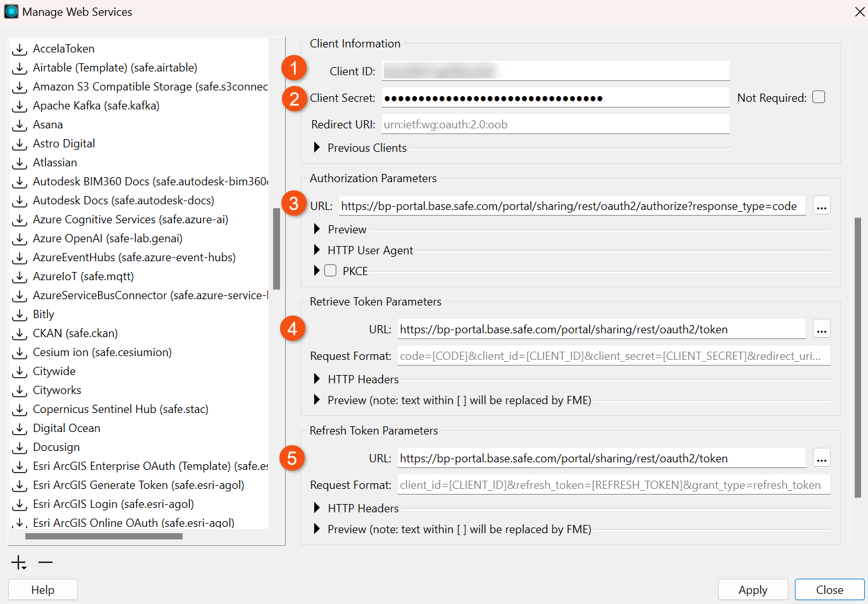Open ellipsis editor for Refresh Token URL

(x=821, y=458)
